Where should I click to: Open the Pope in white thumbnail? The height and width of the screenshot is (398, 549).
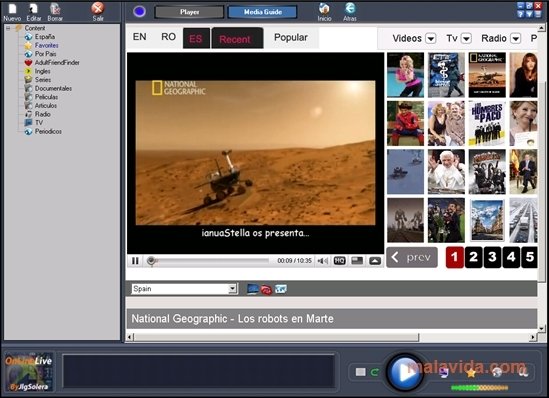[x=446, y=172]
